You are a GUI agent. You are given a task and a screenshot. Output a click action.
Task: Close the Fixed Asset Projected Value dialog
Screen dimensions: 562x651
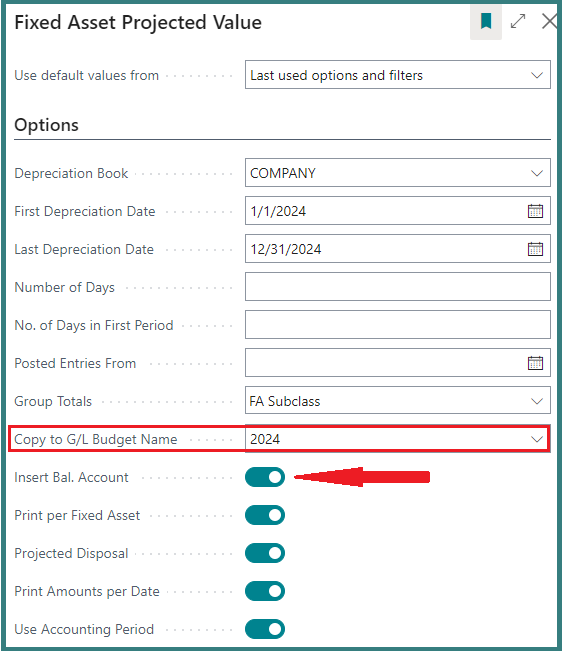(x=549, y=21)
